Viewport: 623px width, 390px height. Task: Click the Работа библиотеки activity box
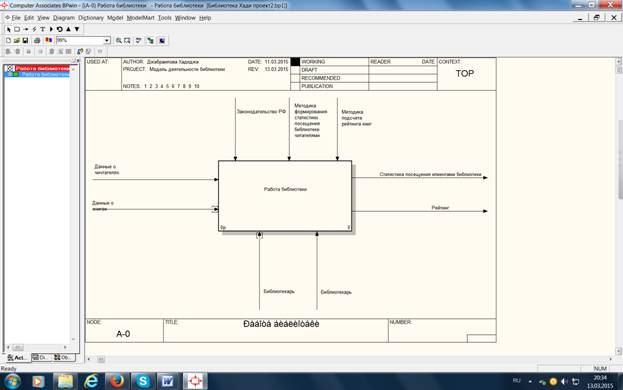[x=285, y=196]
